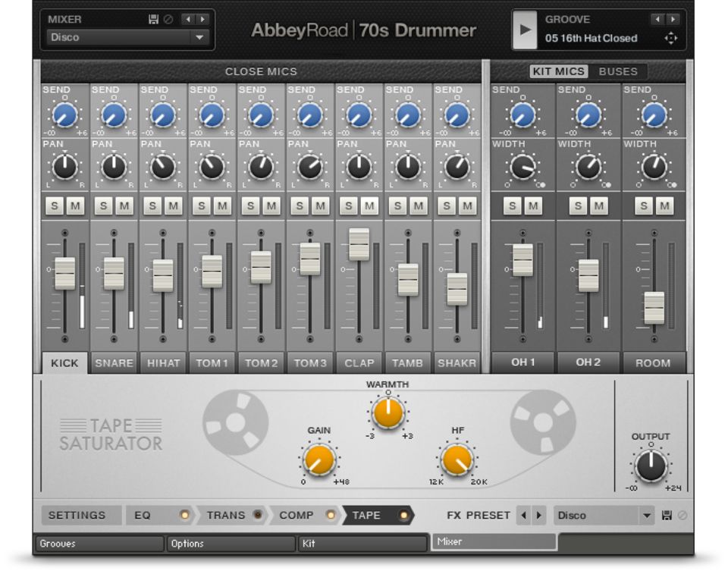
Task: Save the FX preset using the disk icon
Action: 667,516
